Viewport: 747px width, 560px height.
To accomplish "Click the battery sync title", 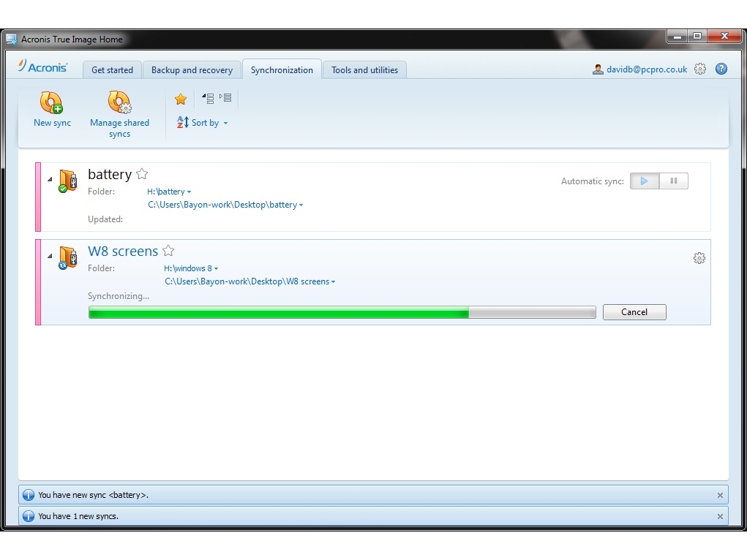I will click(110, 174).
